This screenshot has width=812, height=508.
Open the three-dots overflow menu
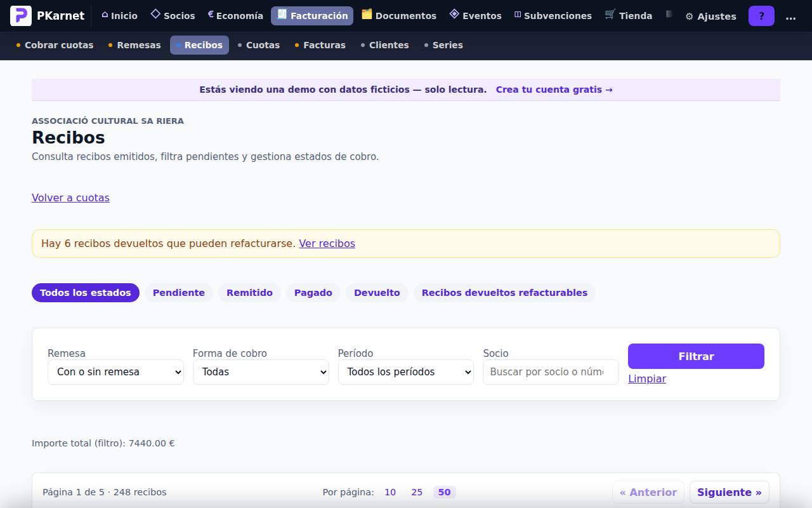[790, 17]
